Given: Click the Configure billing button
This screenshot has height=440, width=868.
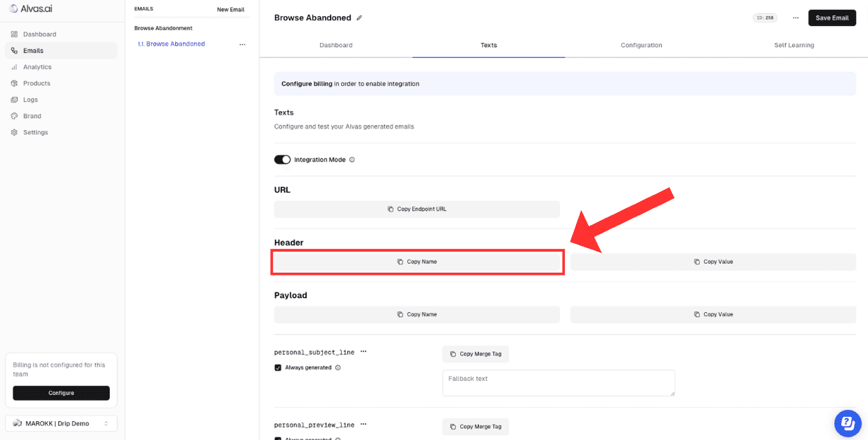Looking at the screenshot, I should coord(61,393).
